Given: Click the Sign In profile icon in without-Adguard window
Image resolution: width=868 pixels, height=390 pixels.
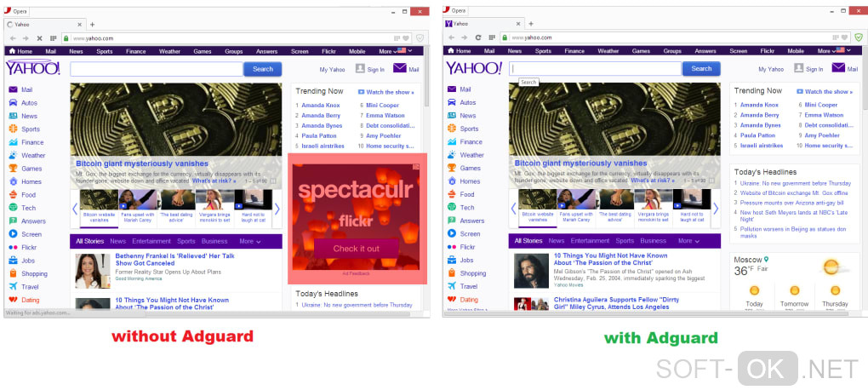Looking at the screenshot, I should pyautogui.click(x=360, y=68).
